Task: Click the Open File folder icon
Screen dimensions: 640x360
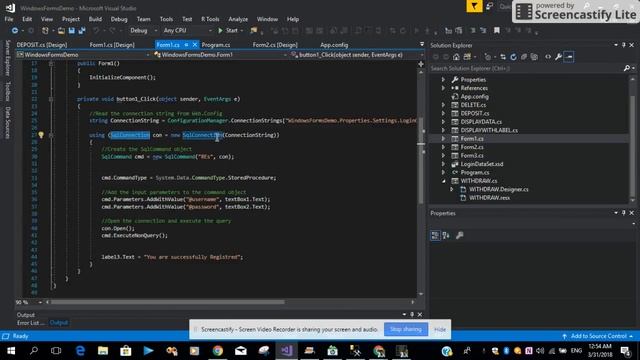Action: pos(61,31)
